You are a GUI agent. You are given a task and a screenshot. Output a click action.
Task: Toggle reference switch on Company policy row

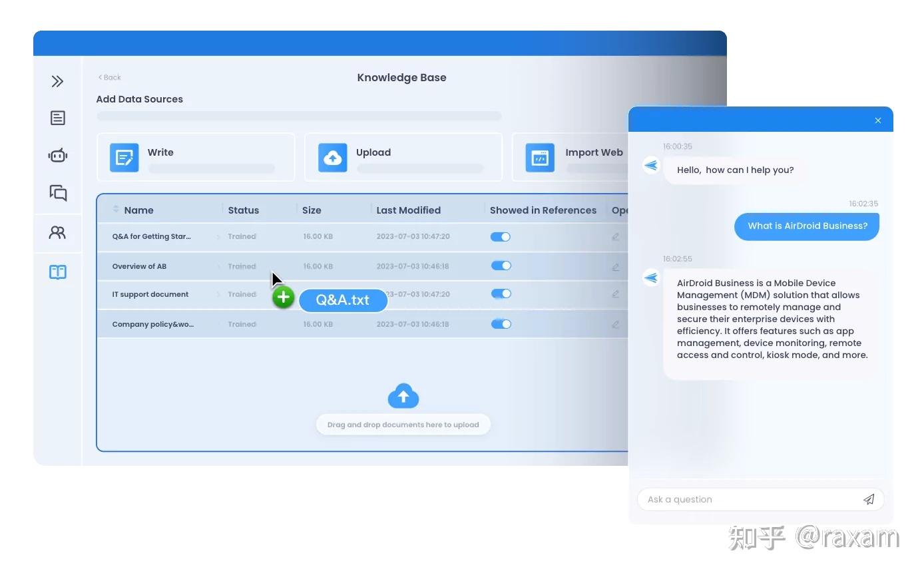point(500,324)
